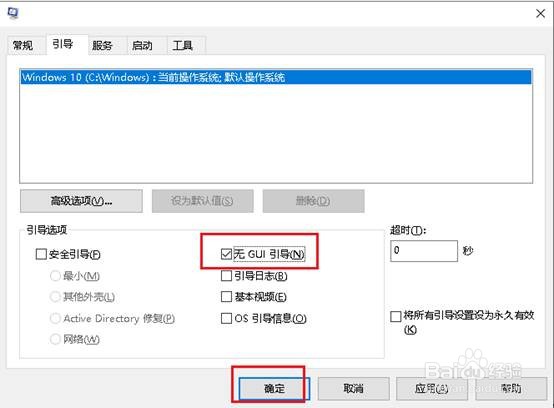Click the 超时(T) seconds input field

pyautogui.click(x=424, y=251)
